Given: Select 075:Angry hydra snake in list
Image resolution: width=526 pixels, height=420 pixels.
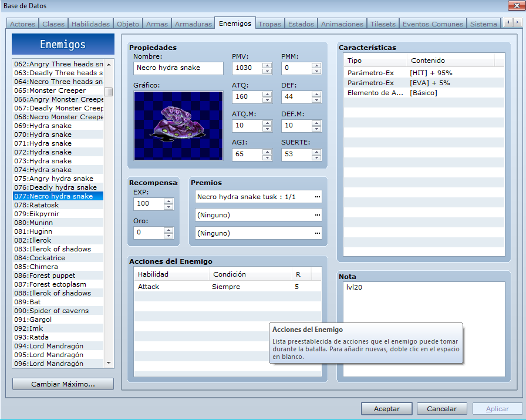Looking at the screenshot, I should pos(58,178).
